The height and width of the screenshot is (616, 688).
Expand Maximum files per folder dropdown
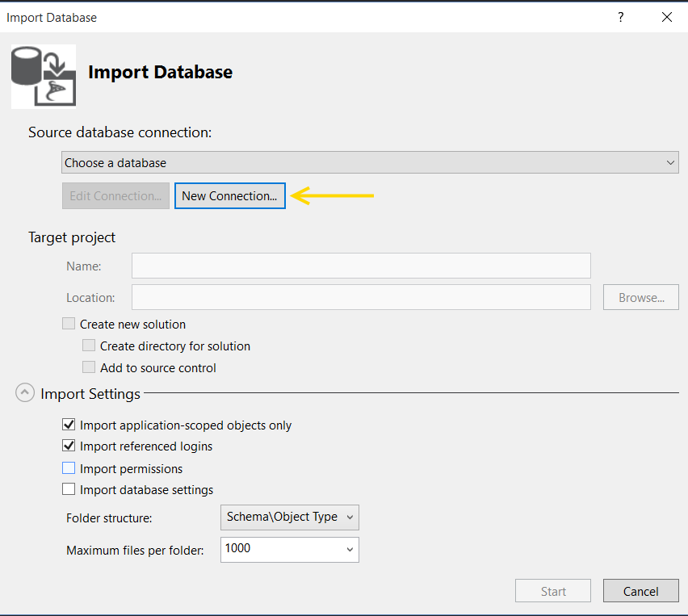(350, 549)
